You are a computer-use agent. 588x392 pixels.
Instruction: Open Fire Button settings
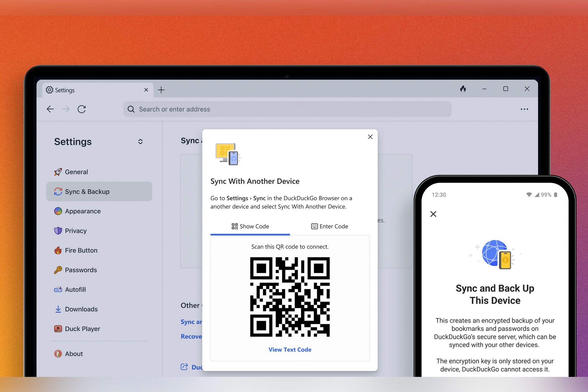coord(99,250)
